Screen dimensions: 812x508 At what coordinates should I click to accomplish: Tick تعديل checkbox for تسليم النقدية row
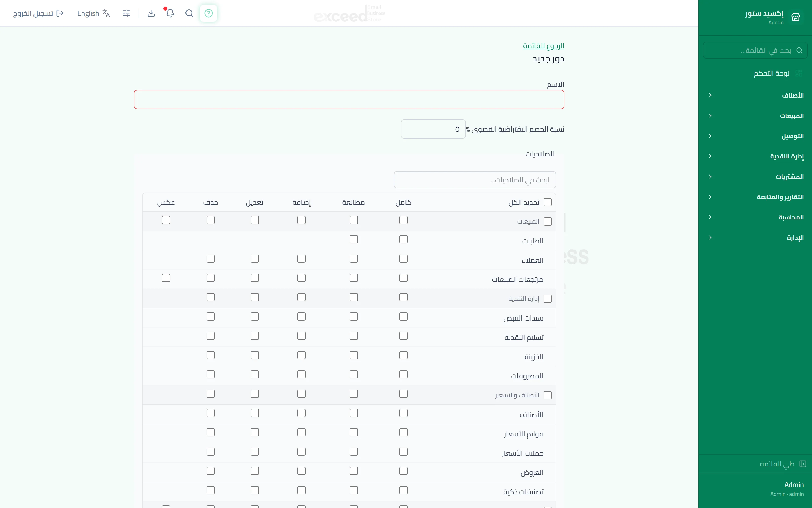click(x=255, y=336)
